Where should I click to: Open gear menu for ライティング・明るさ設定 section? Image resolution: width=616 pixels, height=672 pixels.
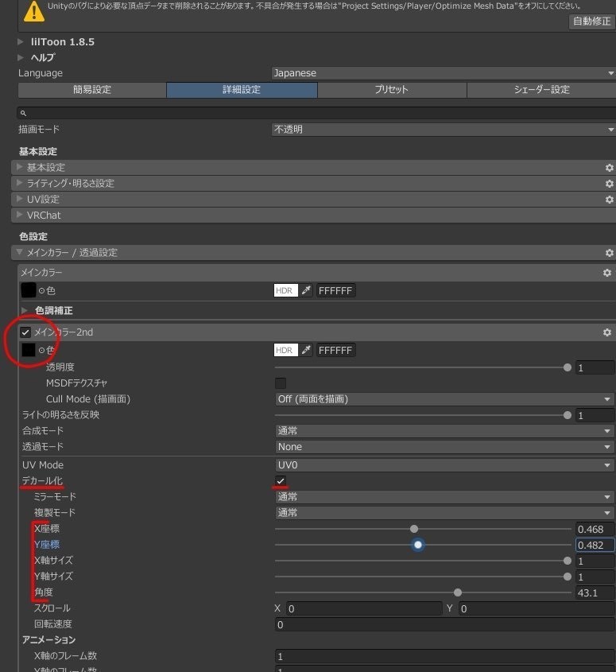pyautogui.click(x=609, y=184)
